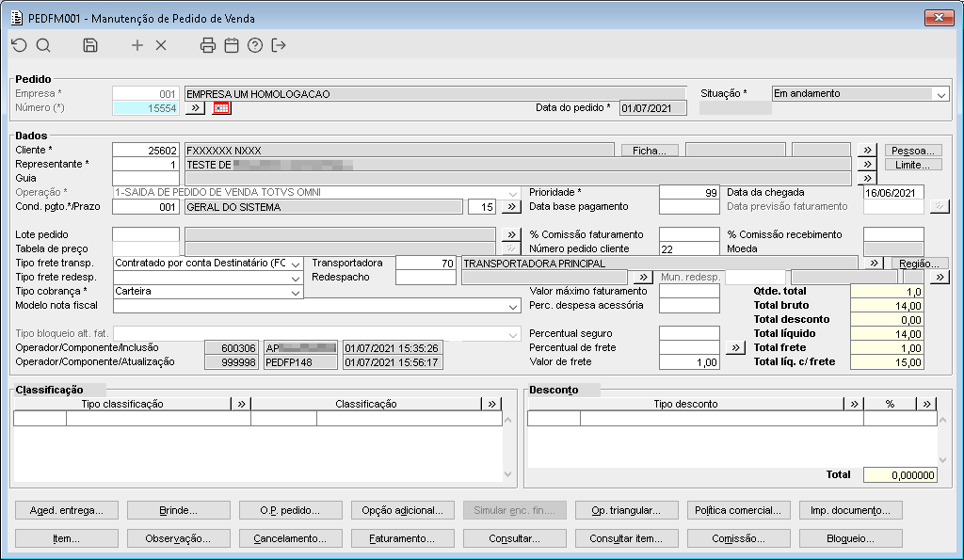Click lookup arrow at end of Mun. redesp. row
The width and height of the screenshot is (964, 560).
tap(940, 277)
